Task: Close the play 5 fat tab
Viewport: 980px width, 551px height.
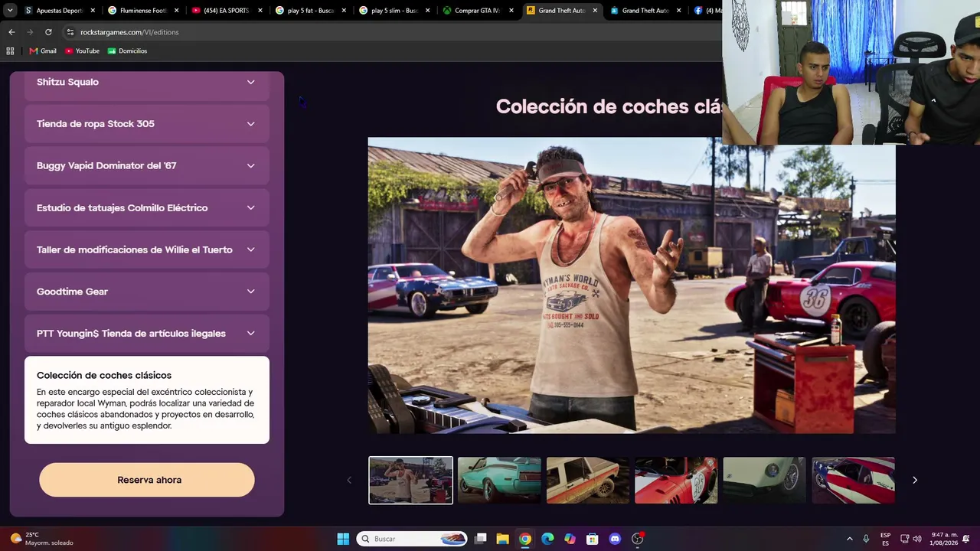Action: 344,11
